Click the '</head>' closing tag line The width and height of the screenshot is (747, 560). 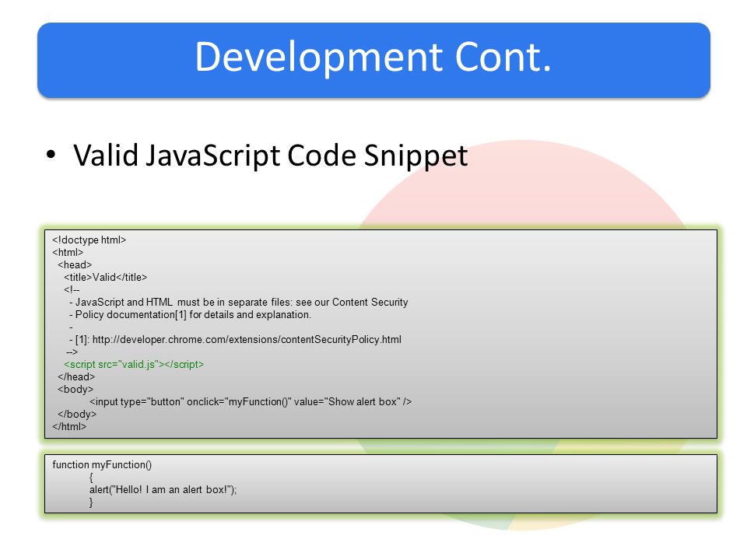point(76,376)
